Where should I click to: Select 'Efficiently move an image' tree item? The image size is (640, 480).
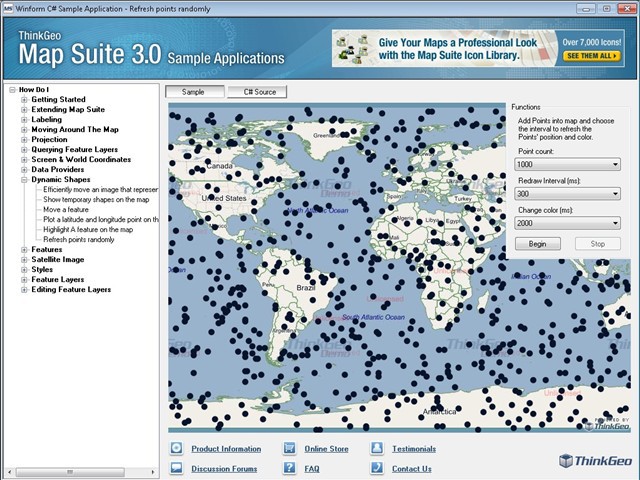[x=100, y=189]
